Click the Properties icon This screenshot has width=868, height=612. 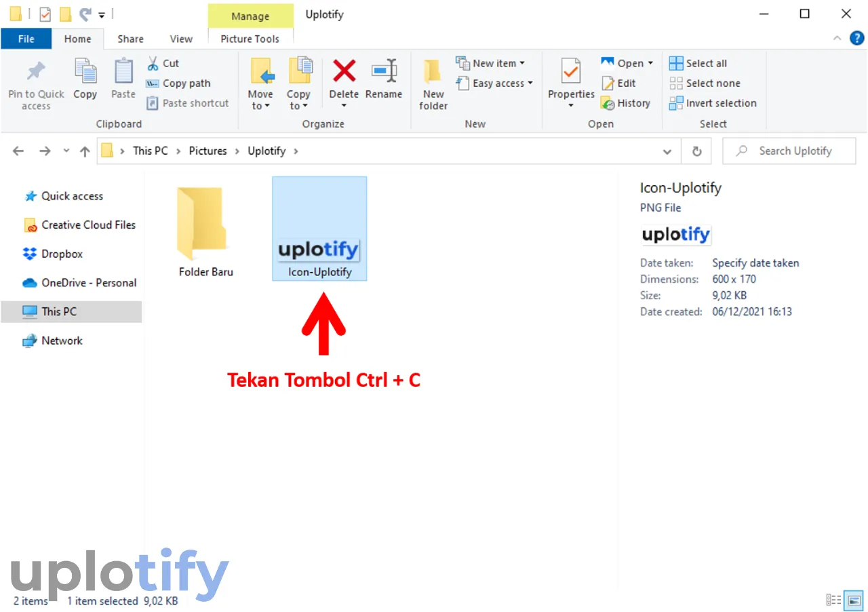[571, 72]
